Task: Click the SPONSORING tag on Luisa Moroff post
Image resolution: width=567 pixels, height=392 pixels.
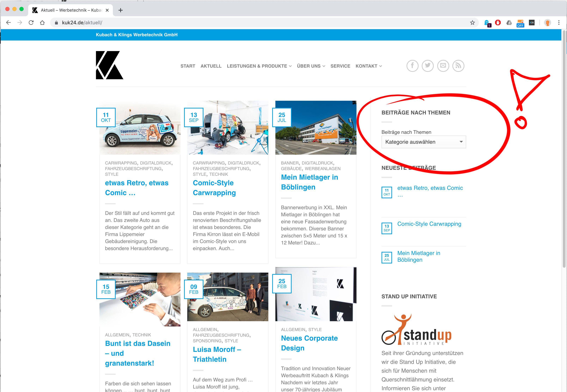Action: click(x=207, y=341)
